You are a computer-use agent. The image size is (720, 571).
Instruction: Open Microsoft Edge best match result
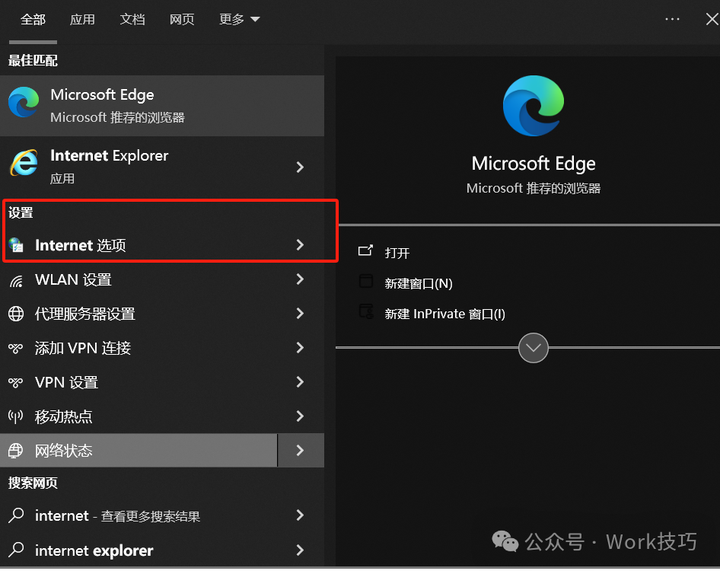pyautogui.click(x=162, y=106)
